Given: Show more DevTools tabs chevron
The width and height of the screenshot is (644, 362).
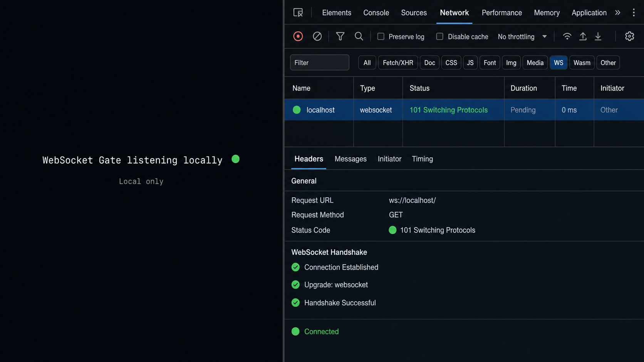Looking at the screenshot, I should click(x=618, y=13).
